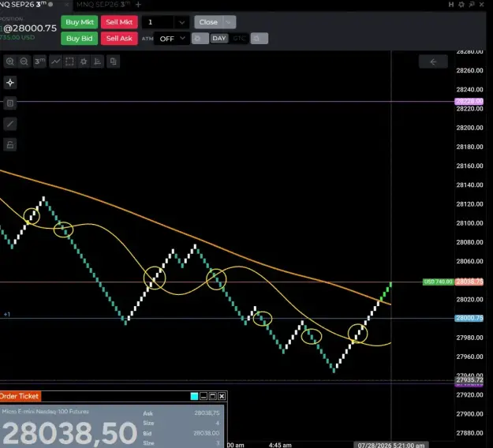Open chart settings gear in toolbar

(84, 62)
